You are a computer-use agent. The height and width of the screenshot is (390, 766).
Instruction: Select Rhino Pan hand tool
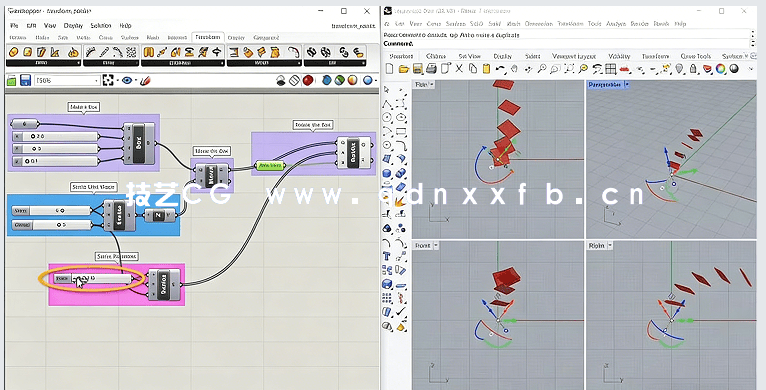(514, 69)
